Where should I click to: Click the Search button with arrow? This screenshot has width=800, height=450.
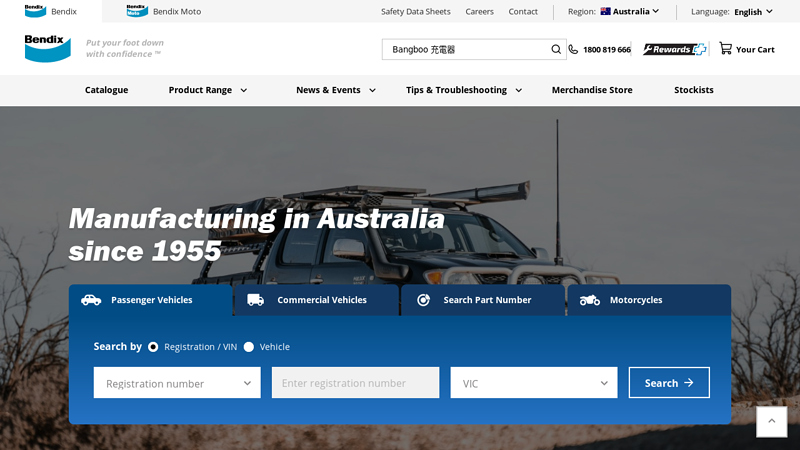click(669, 383)
